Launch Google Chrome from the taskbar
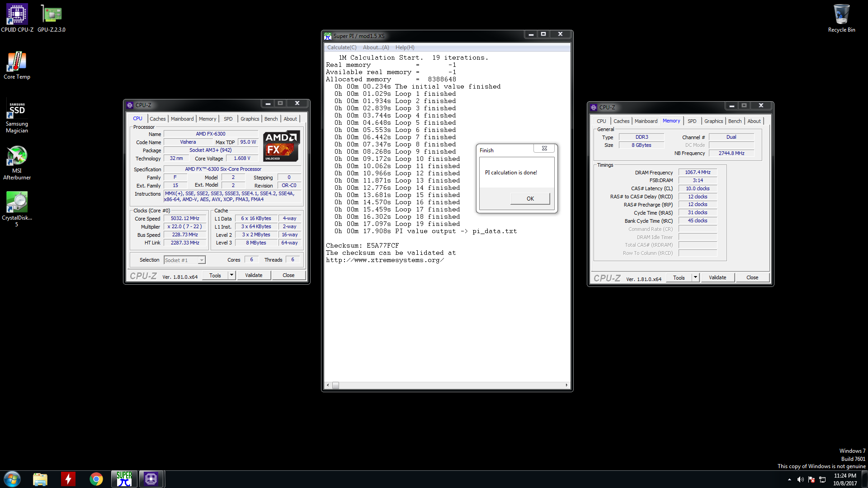The height and width of the screenshot is (488, 868). [x=96, y=479]
